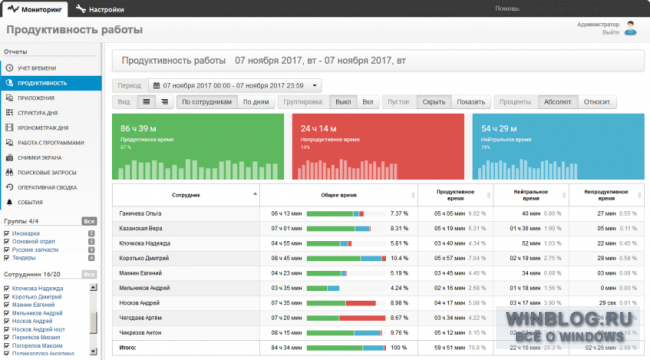Sort by Непродуктивное время column

pyautogui.click(x=606, y=195)
